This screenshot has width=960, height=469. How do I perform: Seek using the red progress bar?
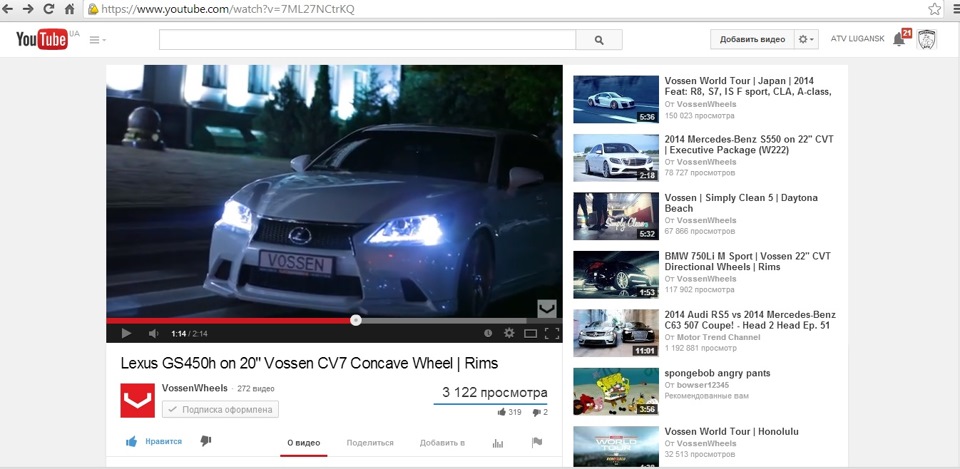tap(231, 320)
